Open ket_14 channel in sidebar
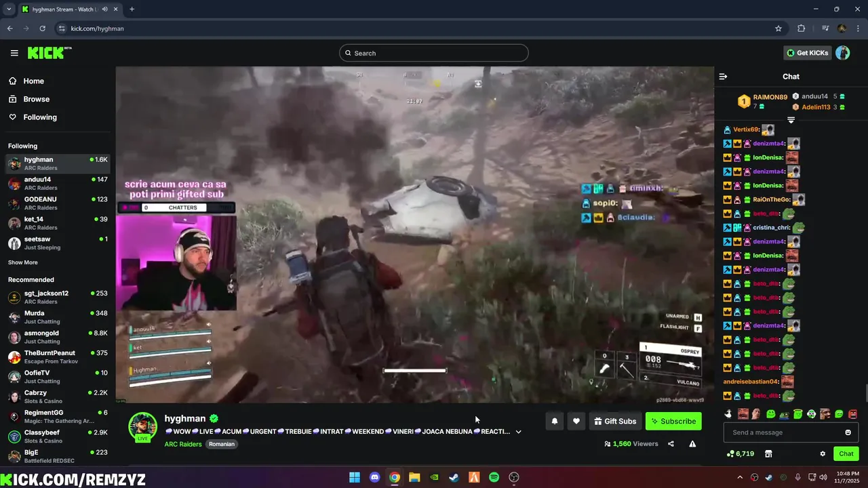The image size is (868, 488). tap(58, 223)
